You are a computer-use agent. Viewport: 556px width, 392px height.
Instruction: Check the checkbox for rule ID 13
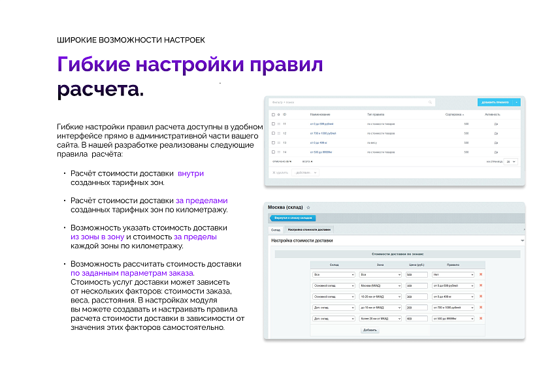pyautogui.click(x=272, y=141)
